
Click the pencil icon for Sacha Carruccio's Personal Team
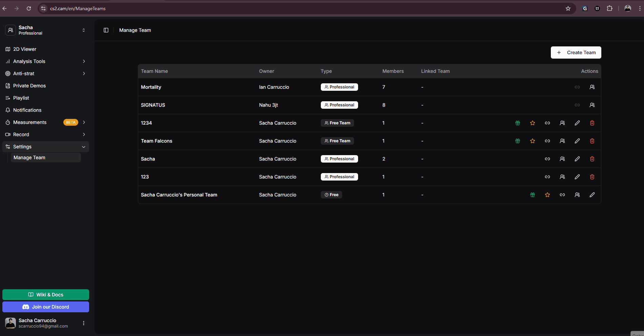(592, 195)
